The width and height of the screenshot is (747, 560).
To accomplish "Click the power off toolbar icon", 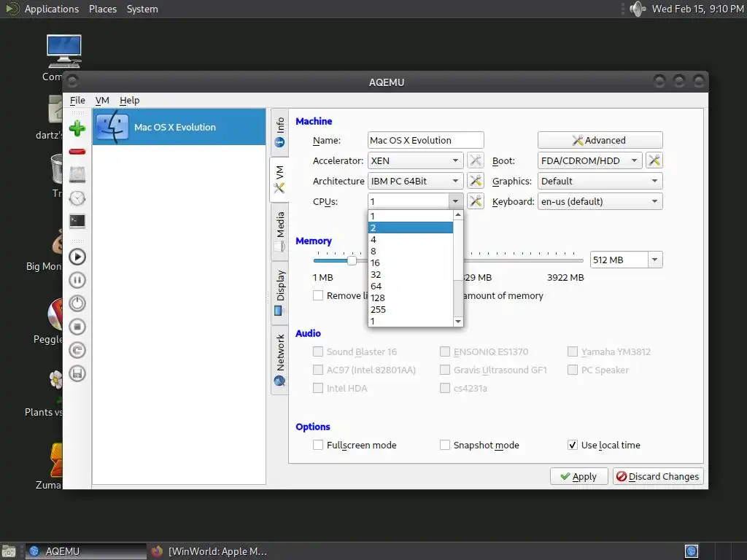I will (77, 303).
